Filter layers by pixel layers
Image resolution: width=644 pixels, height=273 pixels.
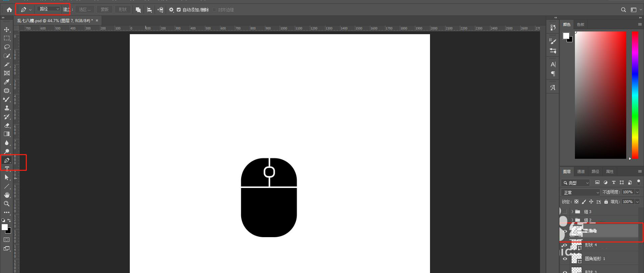pos(597,183)
